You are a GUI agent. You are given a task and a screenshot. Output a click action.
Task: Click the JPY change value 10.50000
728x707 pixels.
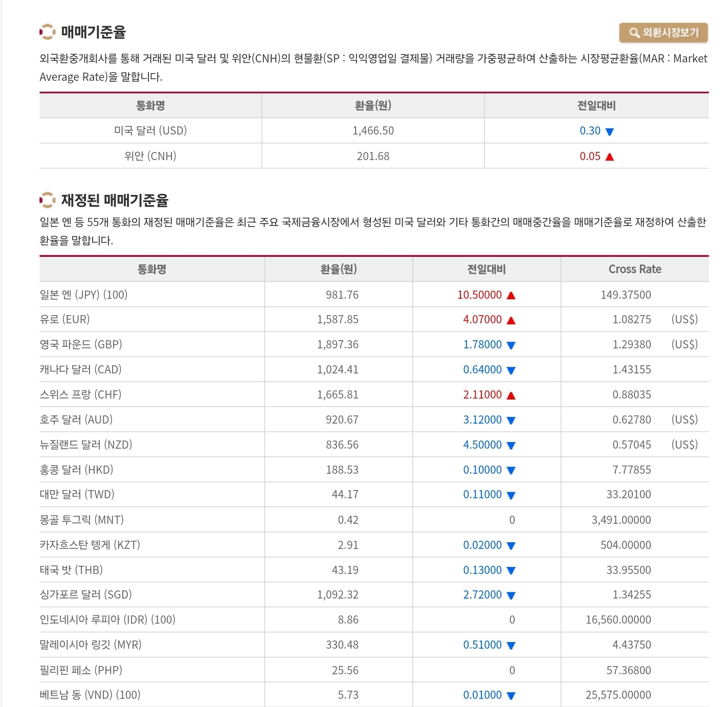[x=479, y=295]
